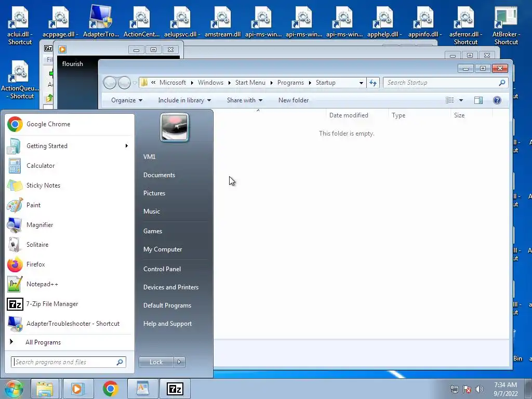Image resolution: width=532 pixels, height=399 pixels.
Task: Open the Share with dropdown
Action: (244, 100)
